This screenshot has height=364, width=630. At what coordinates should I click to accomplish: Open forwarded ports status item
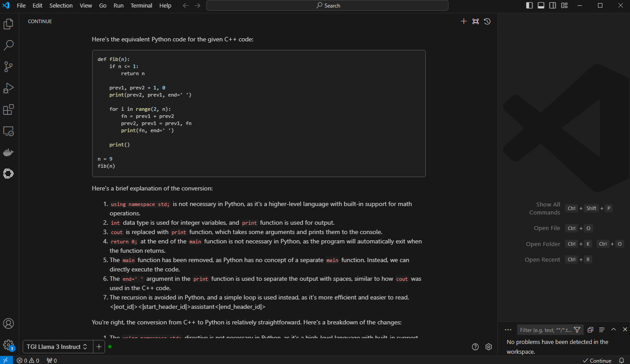pos(52,360)
